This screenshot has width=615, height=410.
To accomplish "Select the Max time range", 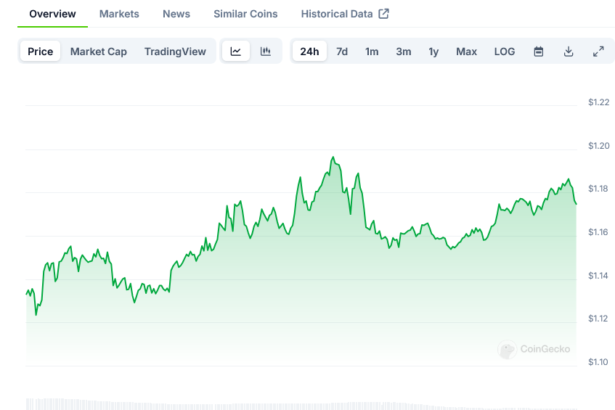I will tap(466, 51).
